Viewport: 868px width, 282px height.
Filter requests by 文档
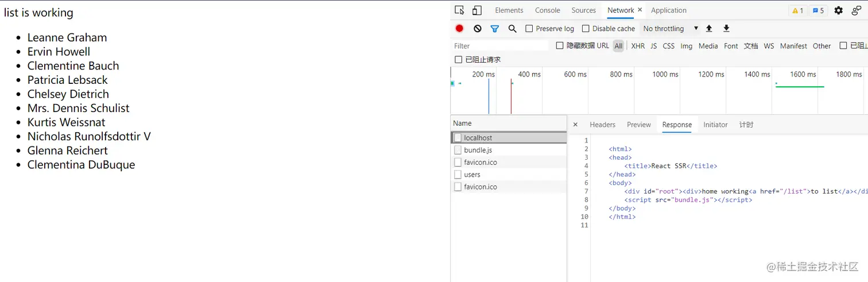751,46
